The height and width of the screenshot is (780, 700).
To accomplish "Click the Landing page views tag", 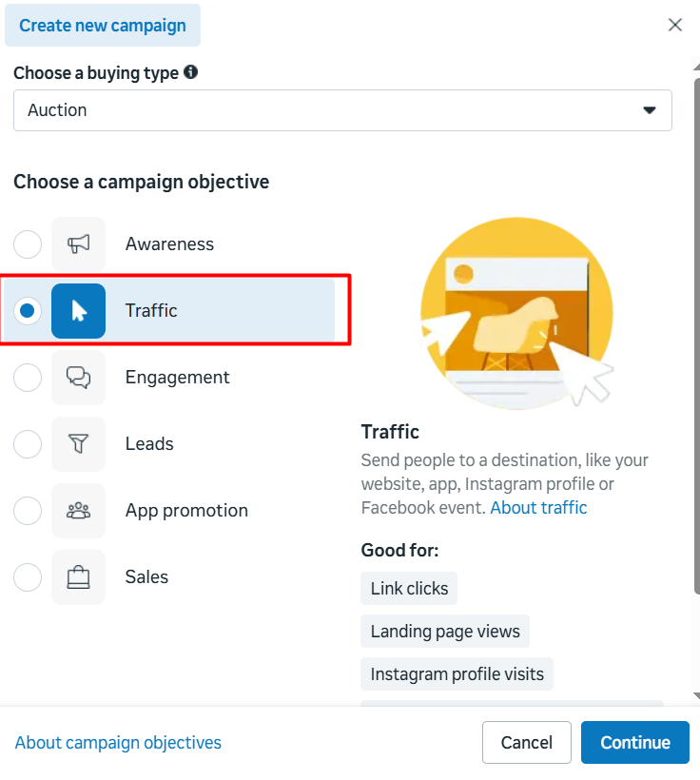I will [445, 632].
